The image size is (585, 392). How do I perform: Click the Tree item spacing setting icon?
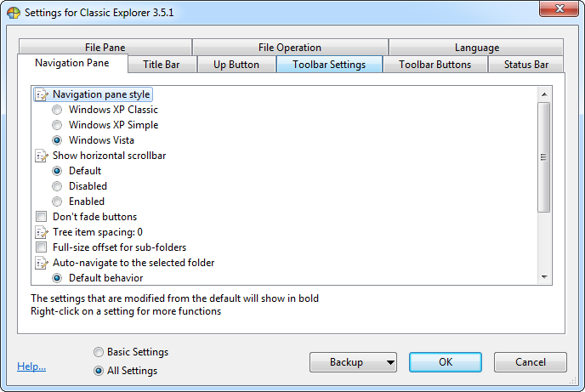tap(41, 232)
